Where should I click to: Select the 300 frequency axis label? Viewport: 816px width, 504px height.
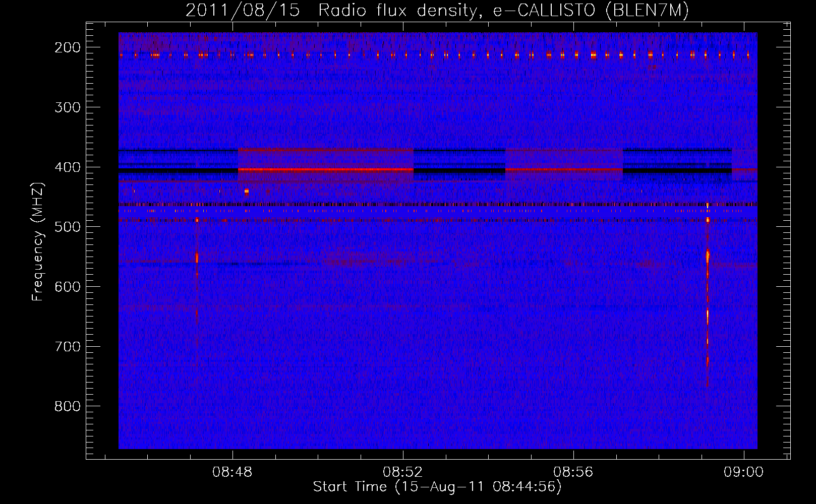[x=68, y=107]
